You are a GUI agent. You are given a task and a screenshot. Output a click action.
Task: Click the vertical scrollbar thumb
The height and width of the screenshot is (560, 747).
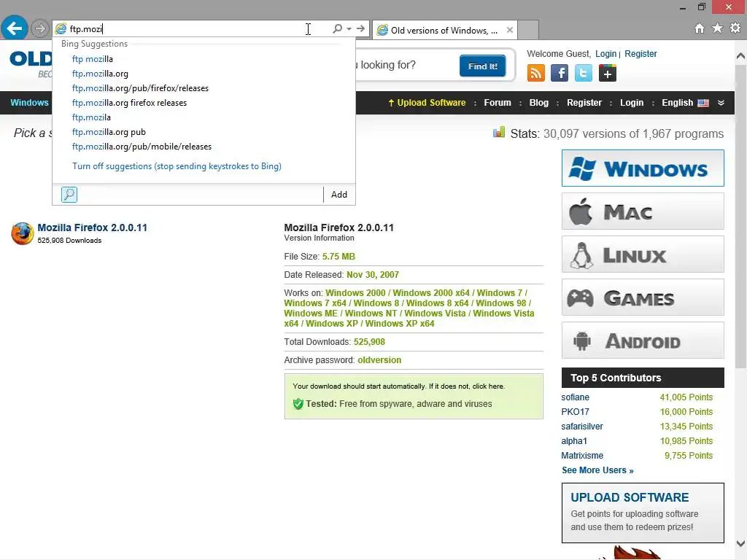coord(741,217)
